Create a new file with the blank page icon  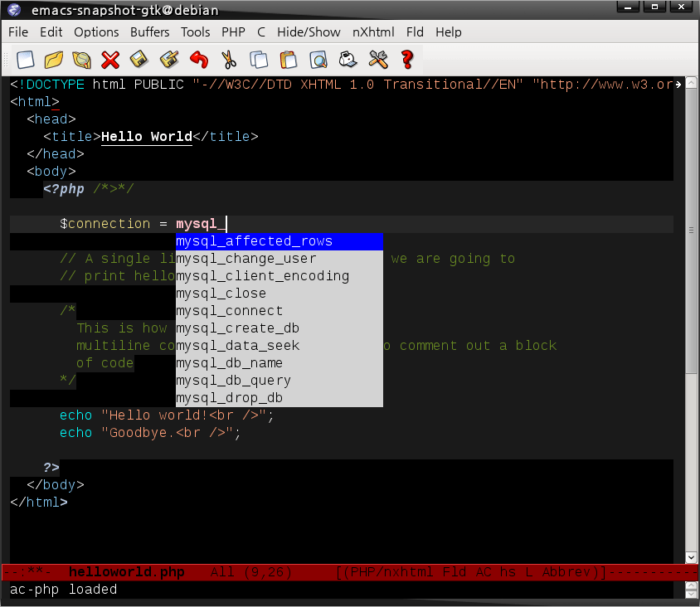click(26, 60)
